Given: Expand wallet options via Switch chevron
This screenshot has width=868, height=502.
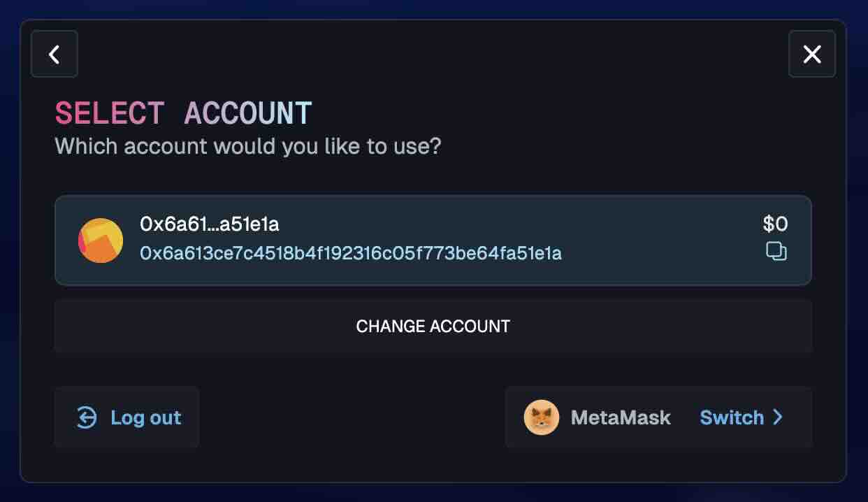Looking at the screenshot, I should pyautogui.click(x=779, y=417).
